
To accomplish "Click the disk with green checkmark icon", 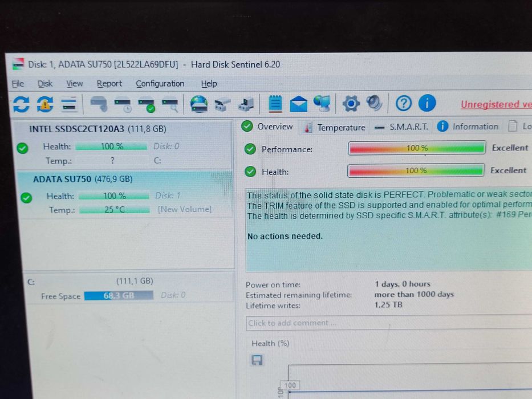I will 147,104.
